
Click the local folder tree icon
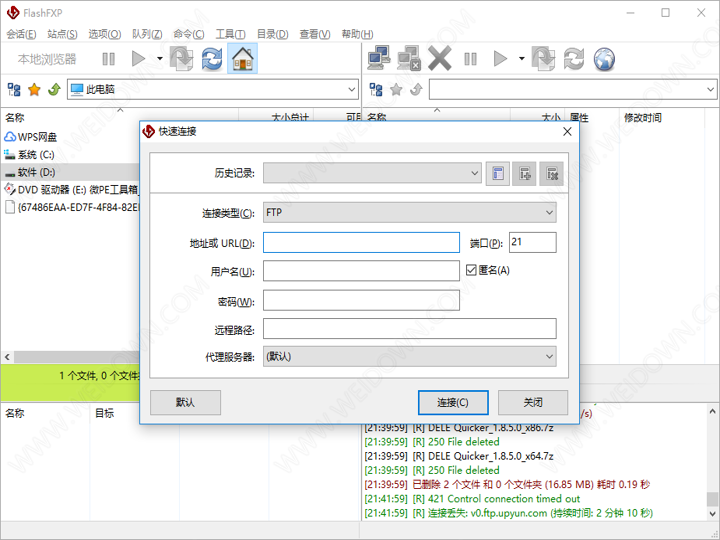pos(14,90)
